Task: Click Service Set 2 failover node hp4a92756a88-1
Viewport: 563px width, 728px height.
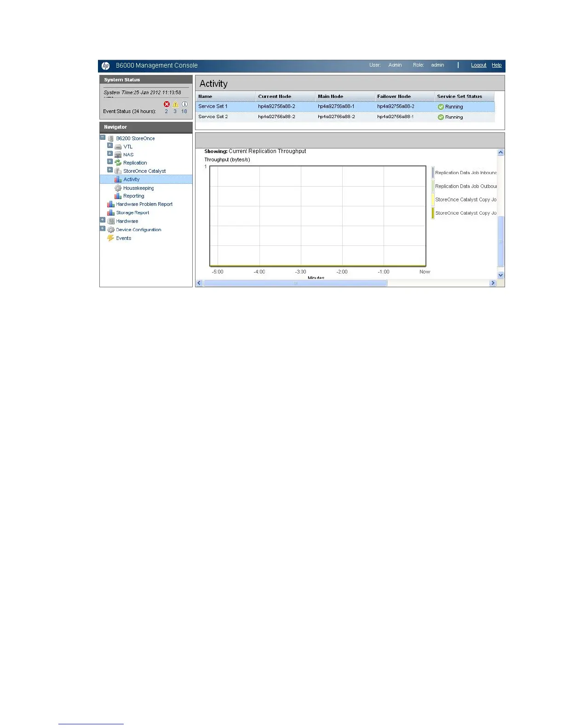Action: (396, 117)
